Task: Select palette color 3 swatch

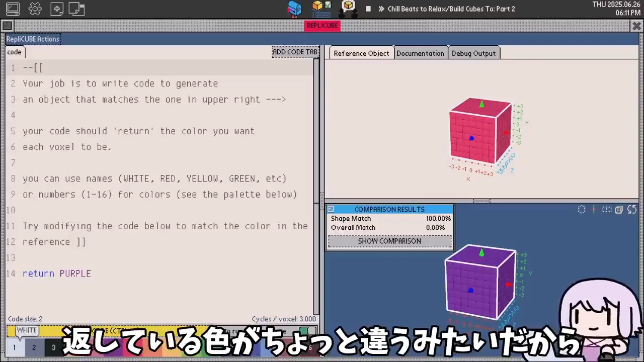Action: (x=53, y=347)
